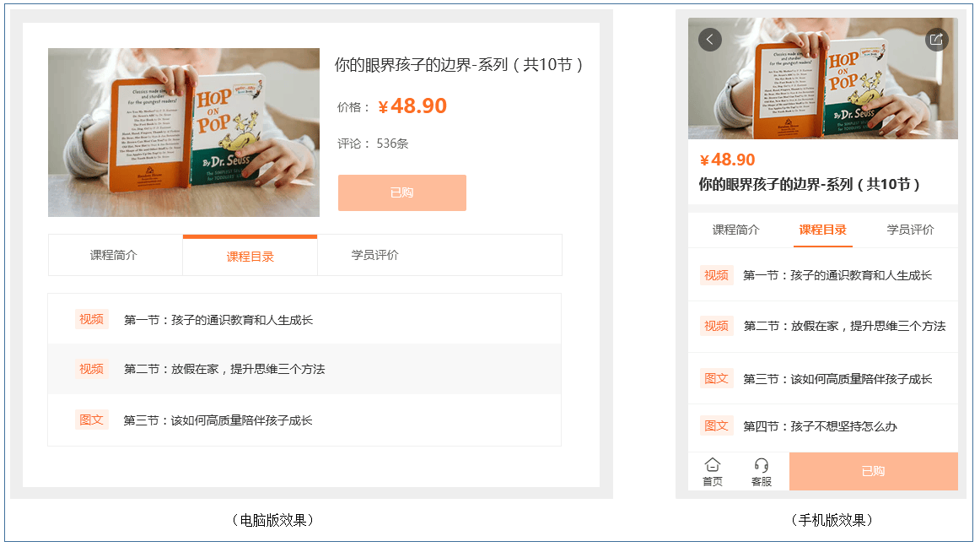Click the mobile course cover image

click(x=822, y=78)
